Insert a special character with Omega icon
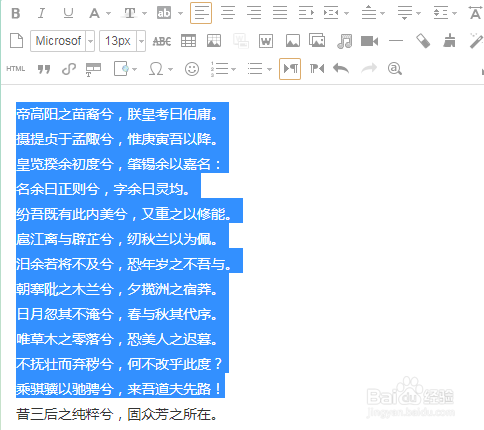Image resolution: width=484 pixels, height=430 pixels. [x=156, y=69]
